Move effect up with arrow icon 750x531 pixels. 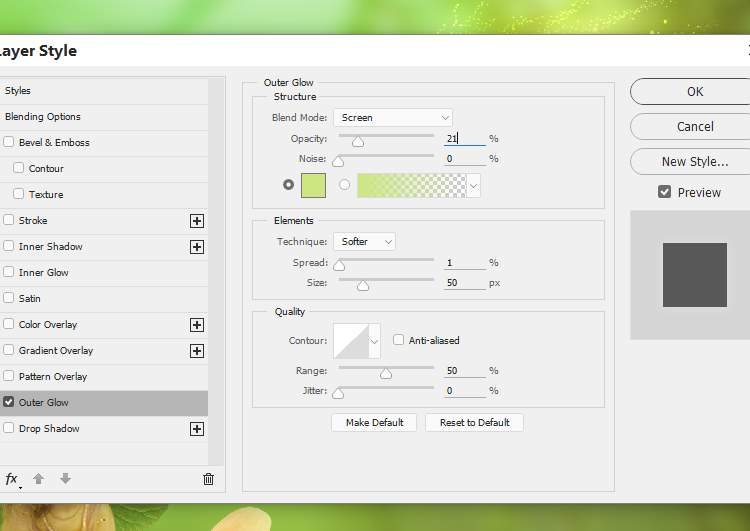[38, 478]
